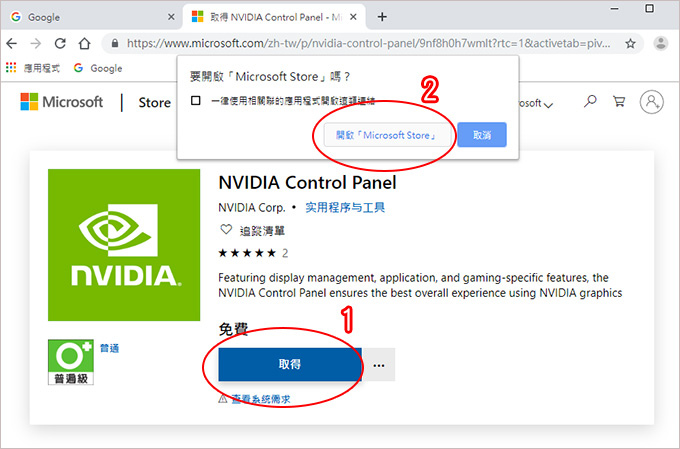Open the apps grid shortcut in bookmarks bar
680x449 pixels.
11,68
